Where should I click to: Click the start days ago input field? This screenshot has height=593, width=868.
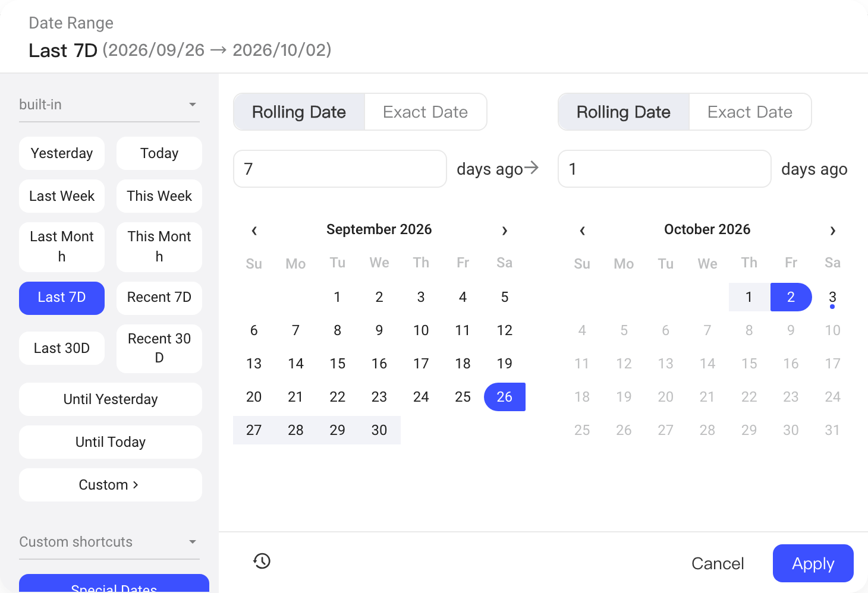340,169
